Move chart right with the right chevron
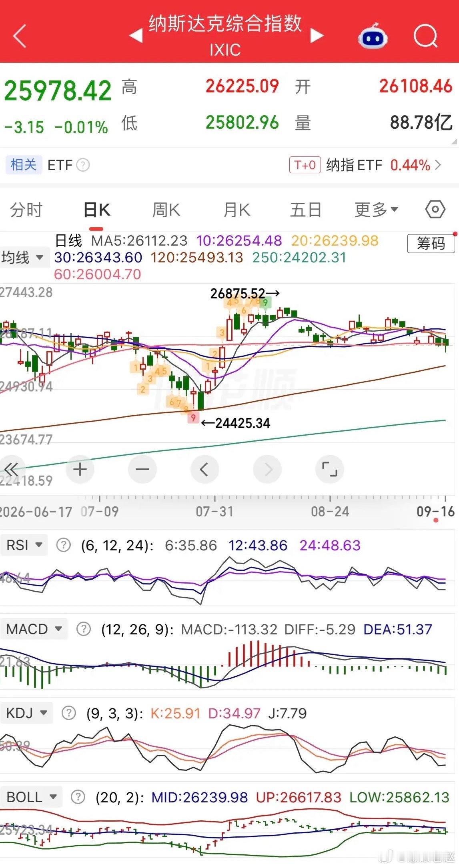 pos(267,469)
